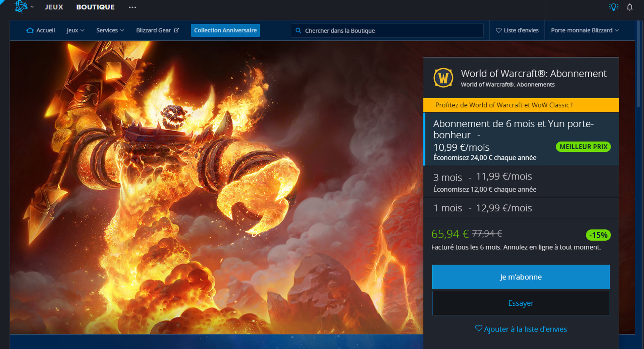The width and height of the screenshot is (644, 349).
Task: Expand the Jeux dropdown menu
Action: (75, 30)
